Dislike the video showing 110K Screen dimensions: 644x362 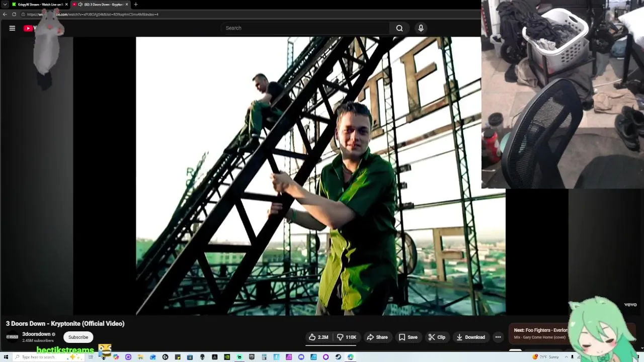[346, 337]
